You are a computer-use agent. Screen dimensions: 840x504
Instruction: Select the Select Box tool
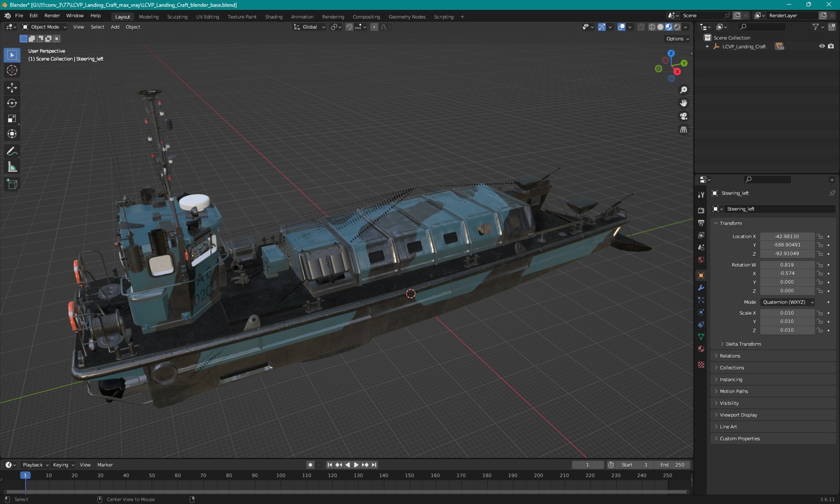(x=12, y=55)
